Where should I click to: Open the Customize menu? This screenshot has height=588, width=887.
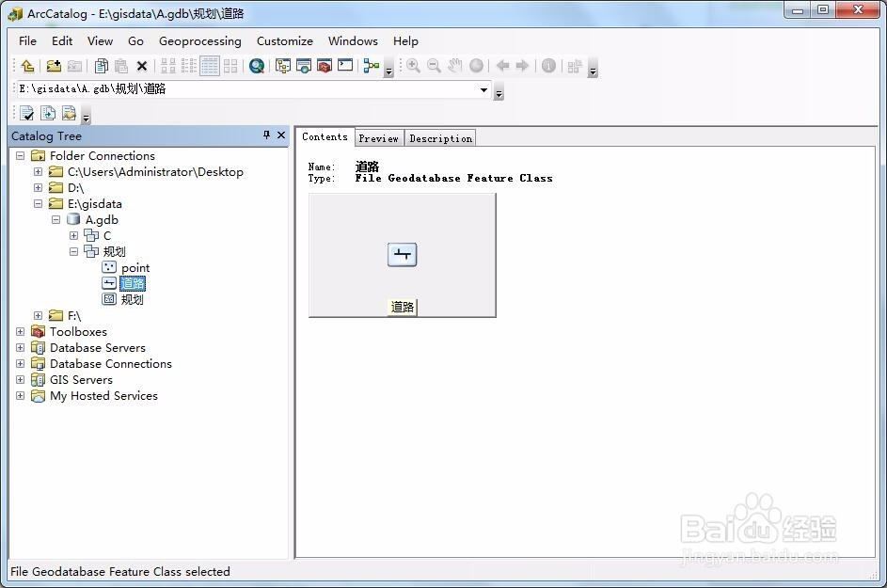pyautogui.click(x=285, y=41)
